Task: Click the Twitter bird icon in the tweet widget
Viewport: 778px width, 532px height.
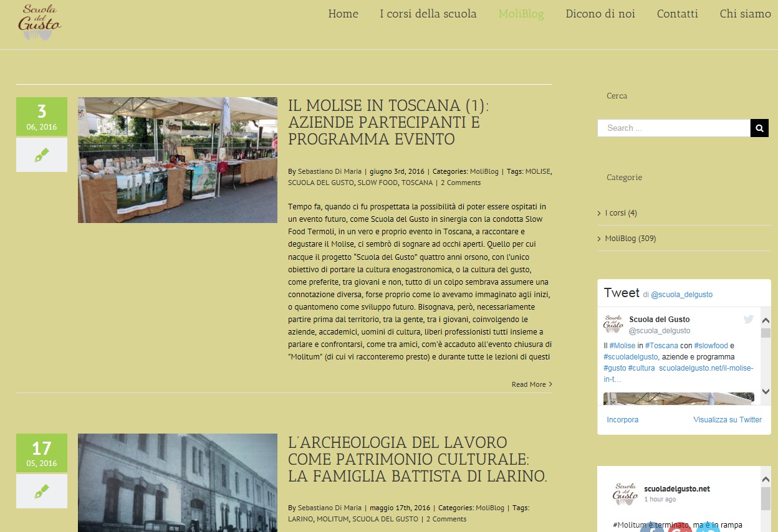Action: 747,319
